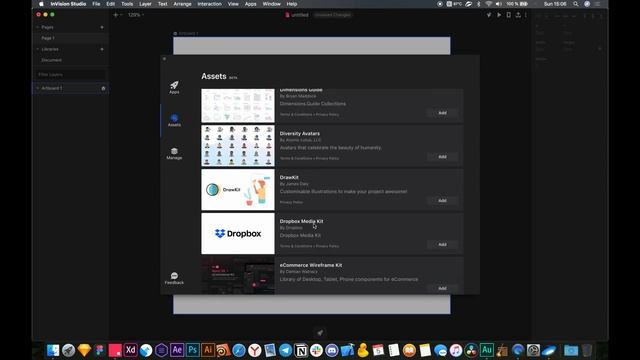The width and height of the screenshot is (640, 360).
Task: Open the 120% zoom dropdown
Action: [136, 15]
